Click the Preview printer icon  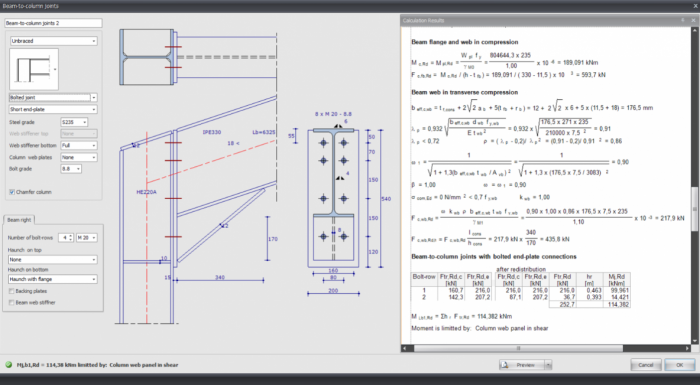(505, 365)
